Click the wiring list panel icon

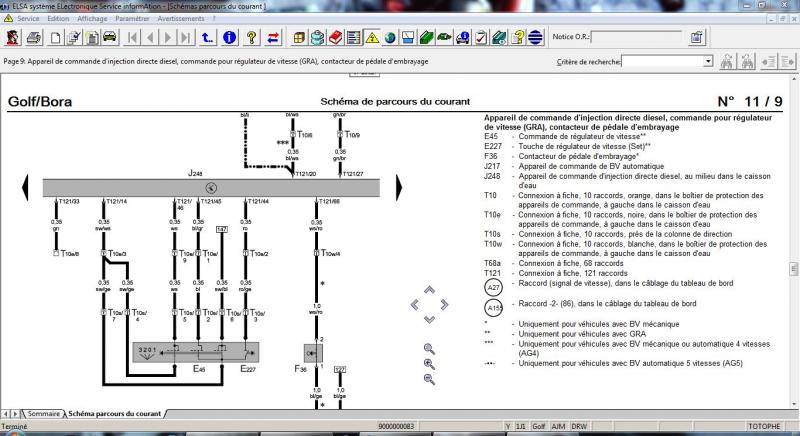point(354,38)
